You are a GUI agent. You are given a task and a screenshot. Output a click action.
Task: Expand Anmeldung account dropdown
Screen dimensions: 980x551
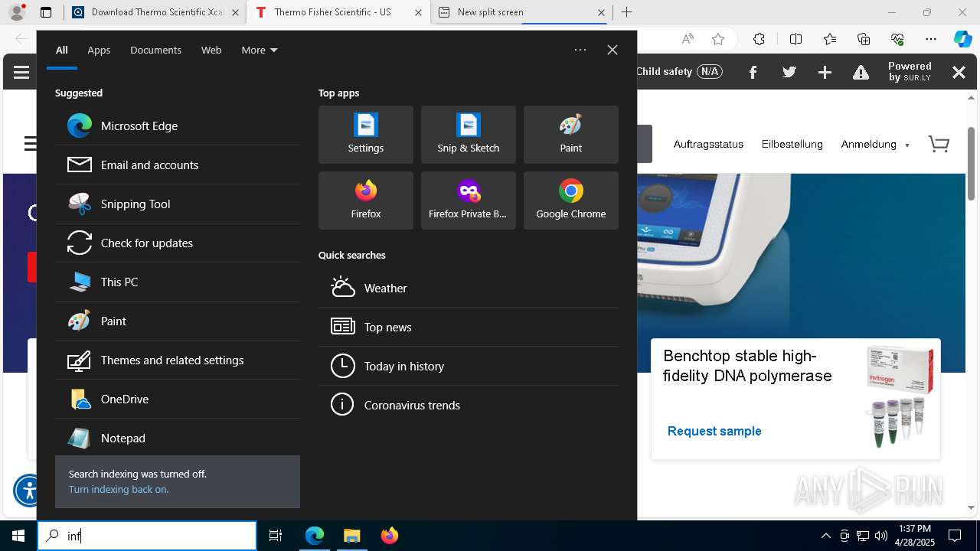[875, 144]
